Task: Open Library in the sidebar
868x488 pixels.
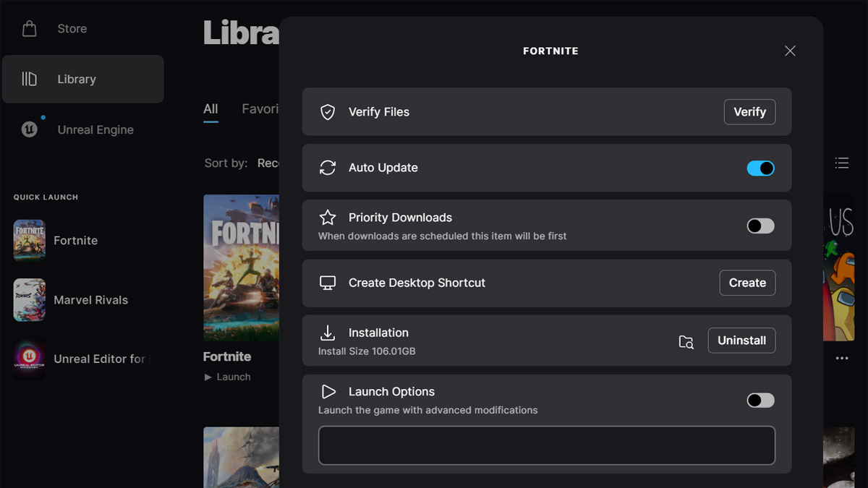Action: (x=83, y=79)
